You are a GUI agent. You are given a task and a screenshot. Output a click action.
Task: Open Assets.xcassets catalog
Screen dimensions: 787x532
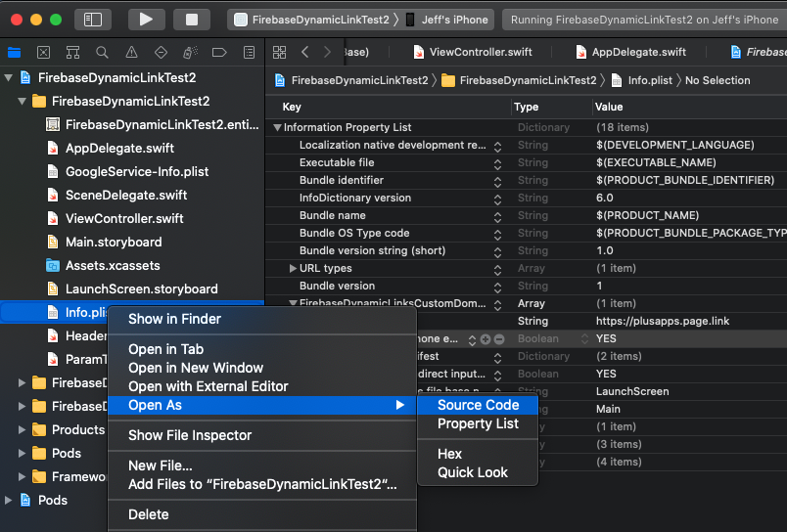103,266
